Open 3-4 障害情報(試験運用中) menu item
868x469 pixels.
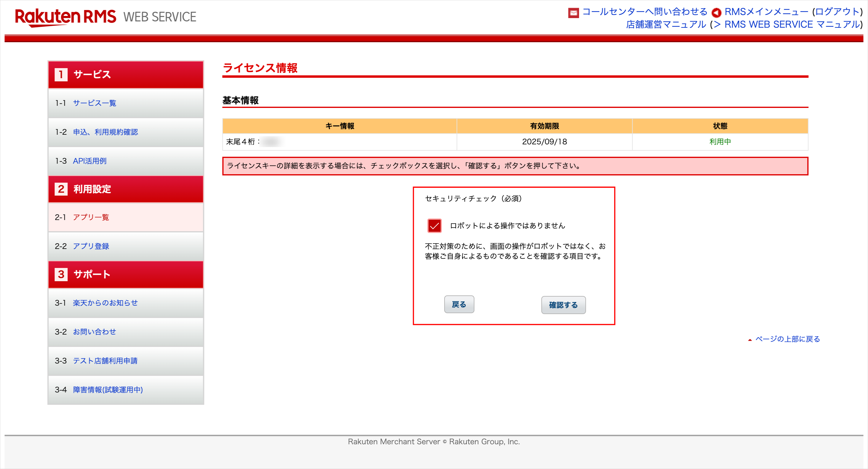coord(126,390)
